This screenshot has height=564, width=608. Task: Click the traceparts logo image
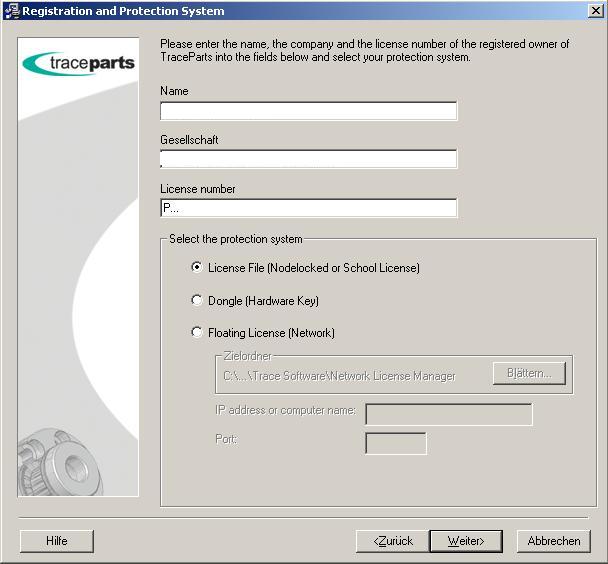pos(79,63)
